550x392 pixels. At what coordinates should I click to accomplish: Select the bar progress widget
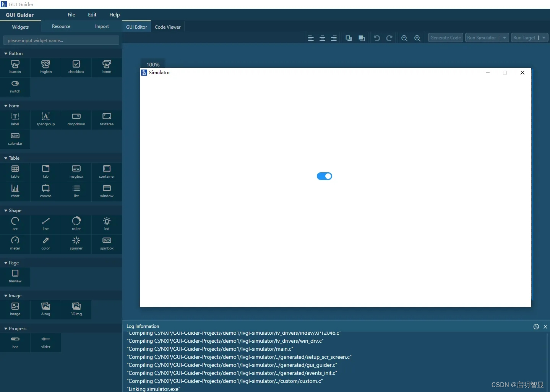tap(15, 342)
